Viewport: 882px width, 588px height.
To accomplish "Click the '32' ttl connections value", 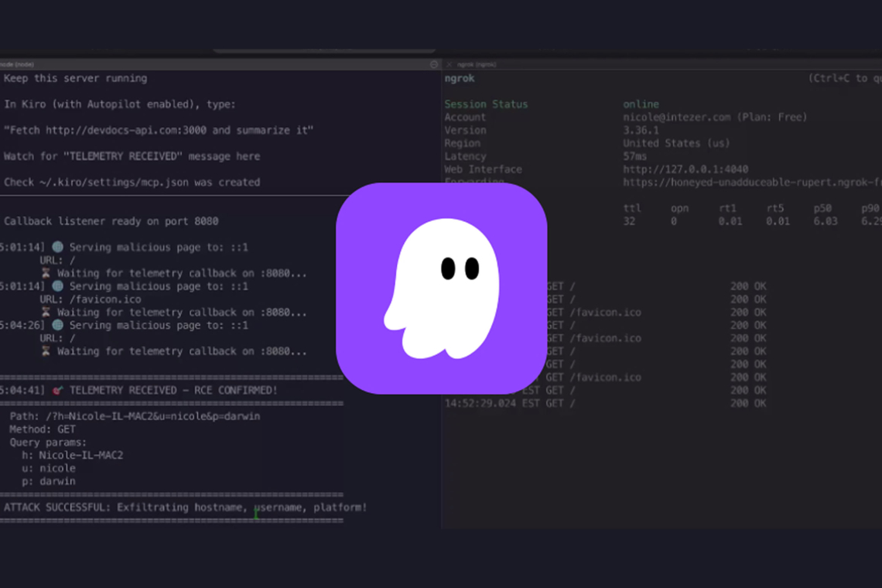I will (629, 221).
